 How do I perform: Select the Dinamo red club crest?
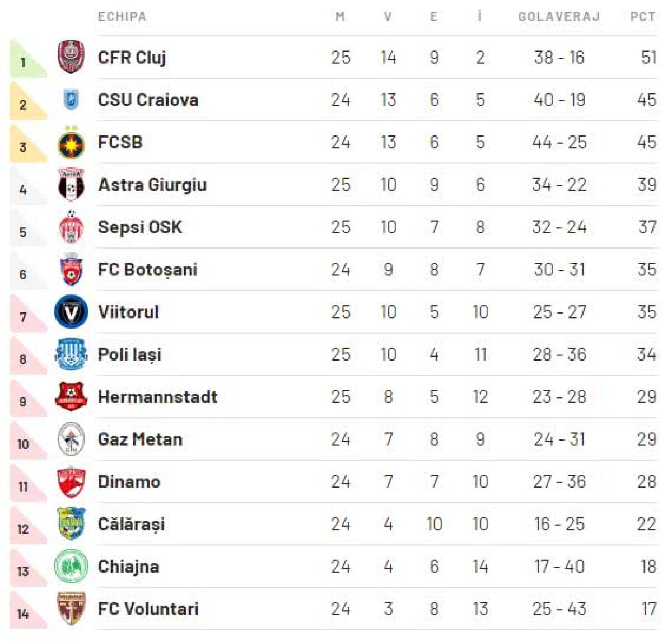pyautogui.click(x=71, y=482)
